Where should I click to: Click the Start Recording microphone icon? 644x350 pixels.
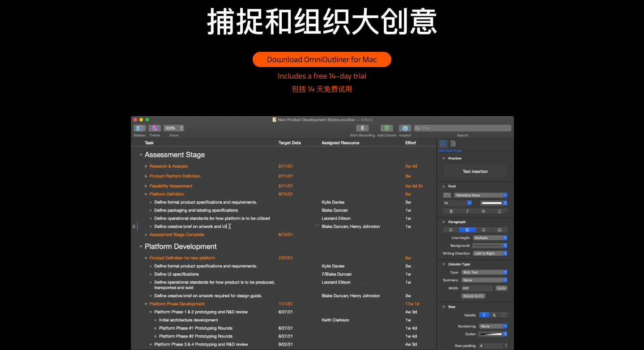(x=362, y=128)
